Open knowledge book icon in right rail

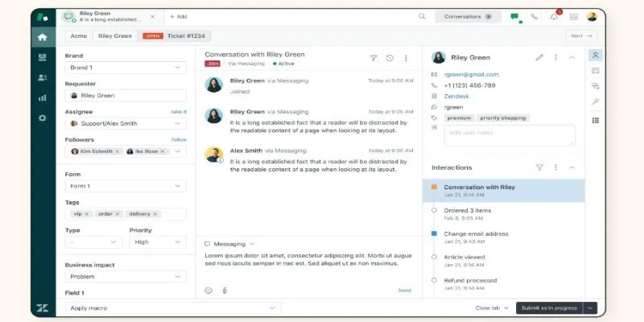(595, 71)
